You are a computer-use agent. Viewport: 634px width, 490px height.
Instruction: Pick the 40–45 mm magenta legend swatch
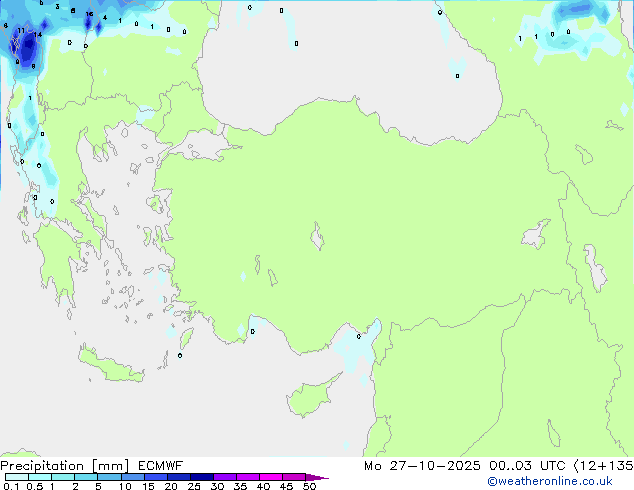click(x=271, y=477)
